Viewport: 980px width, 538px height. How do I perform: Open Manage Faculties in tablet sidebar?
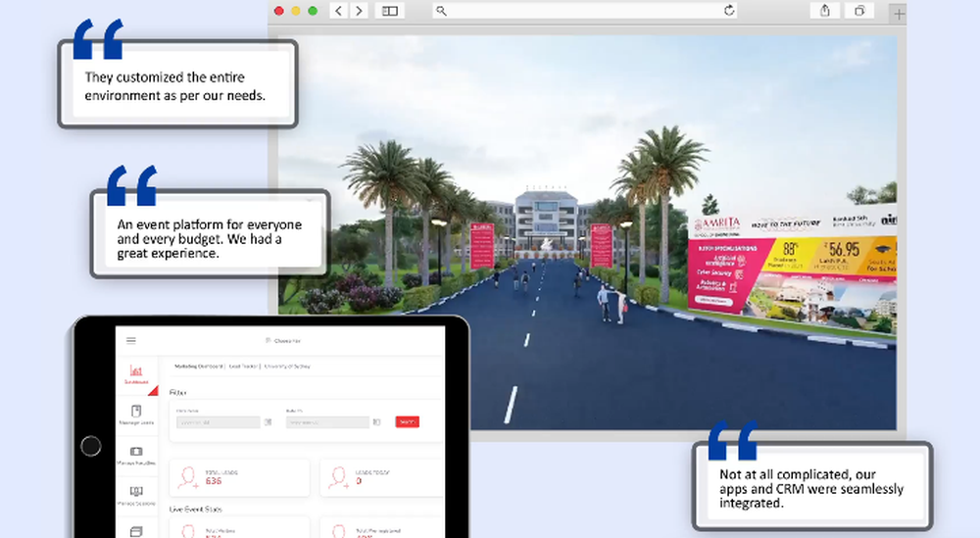tap(136, 456)
